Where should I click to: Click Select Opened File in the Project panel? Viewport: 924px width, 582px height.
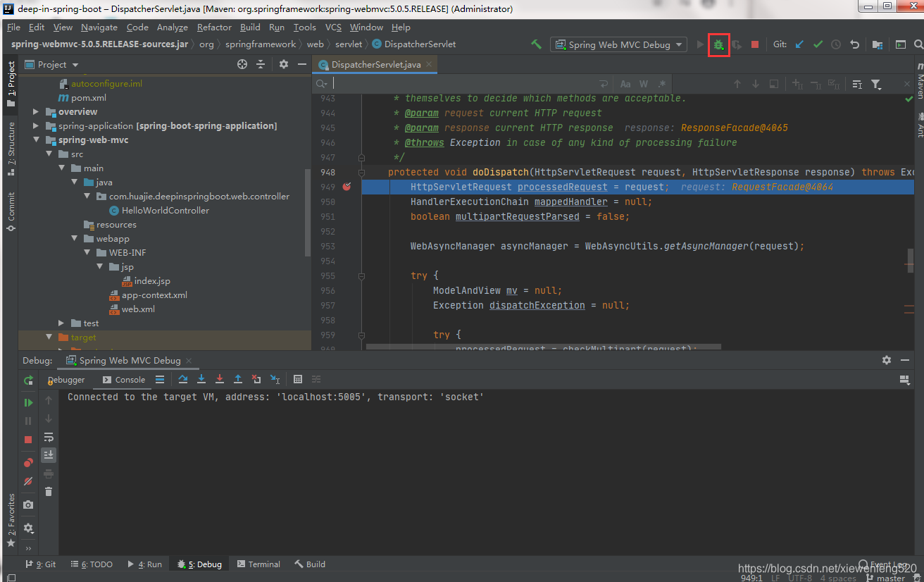[242, 64]
